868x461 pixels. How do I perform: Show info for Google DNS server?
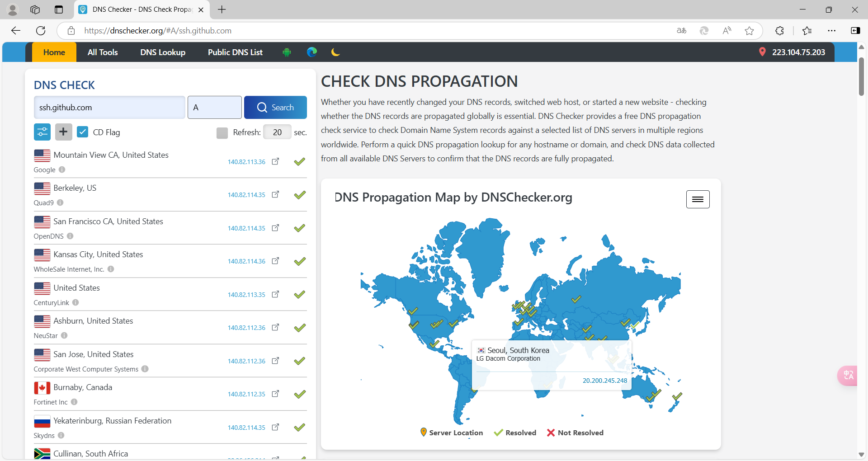click(x=62, y=169)
